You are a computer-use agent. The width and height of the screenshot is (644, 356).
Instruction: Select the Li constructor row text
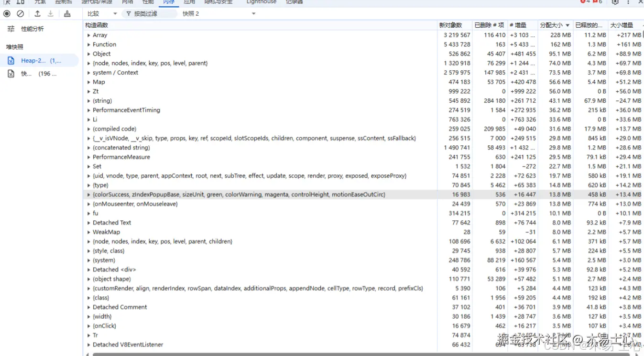[x=95, y=119]
